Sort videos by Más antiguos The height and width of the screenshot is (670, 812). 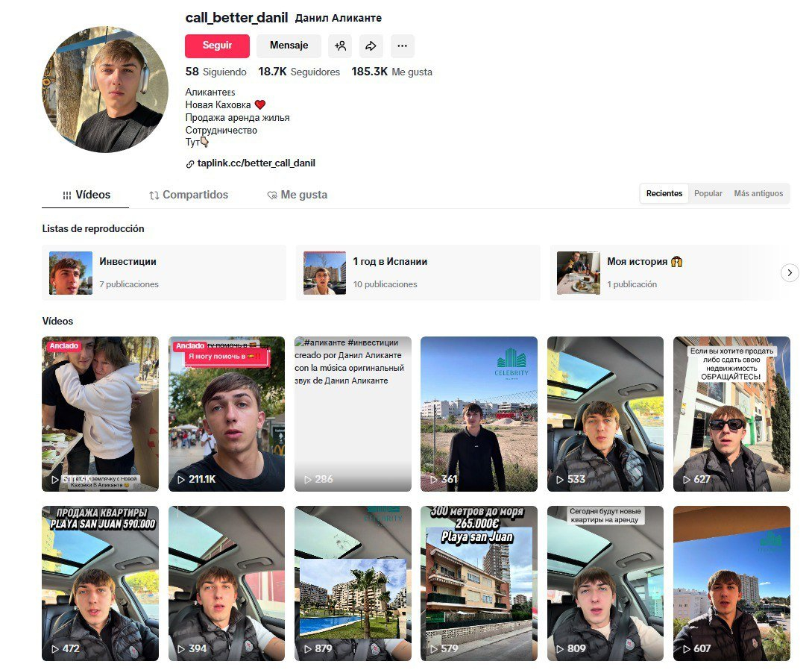[x=758, y=193]
